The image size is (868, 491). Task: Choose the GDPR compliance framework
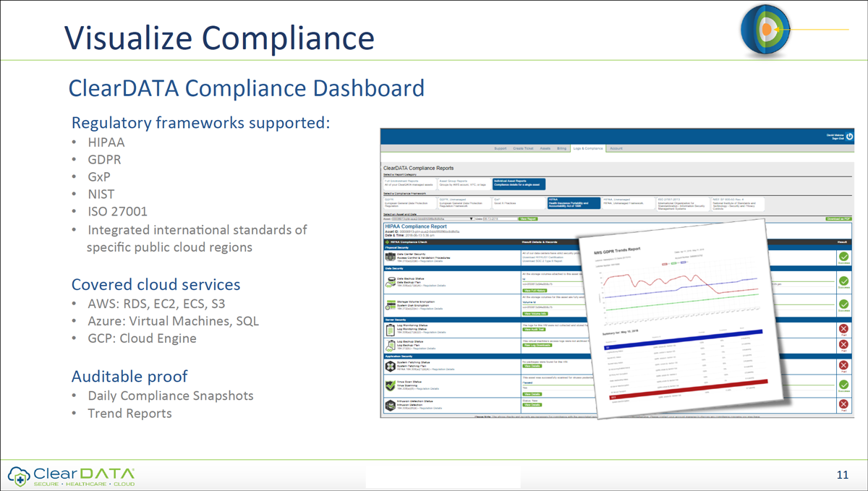410,203
